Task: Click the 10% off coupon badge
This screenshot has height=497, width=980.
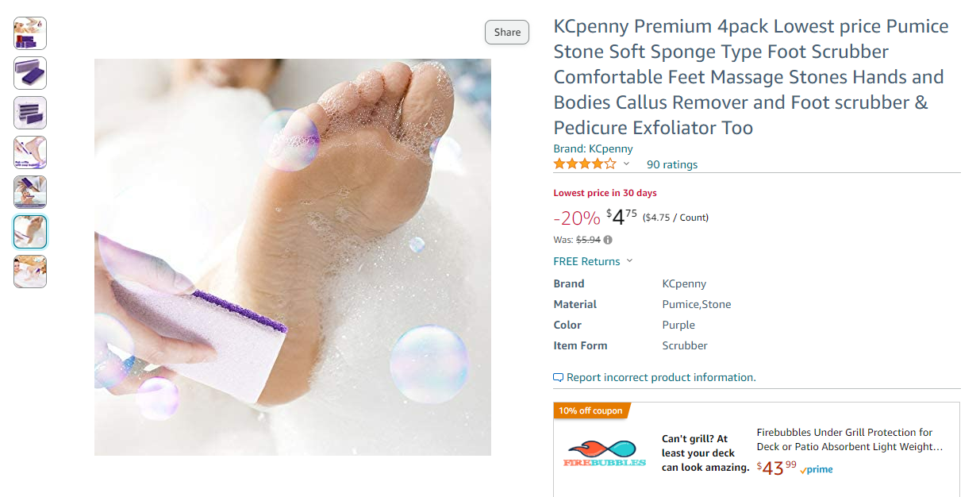Action: click(590, 410)
